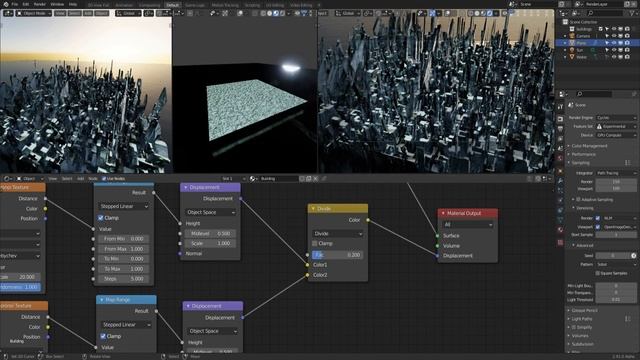Viewport: 640px width, 360px height.
Task: Click the Output Properties tab icon
Action: click(x=560, y=129)
